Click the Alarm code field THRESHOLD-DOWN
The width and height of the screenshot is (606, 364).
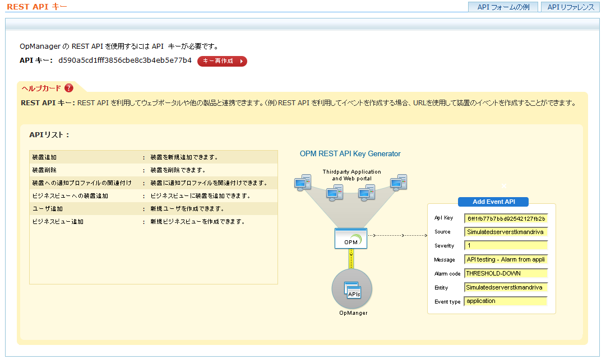pos(506,273)
